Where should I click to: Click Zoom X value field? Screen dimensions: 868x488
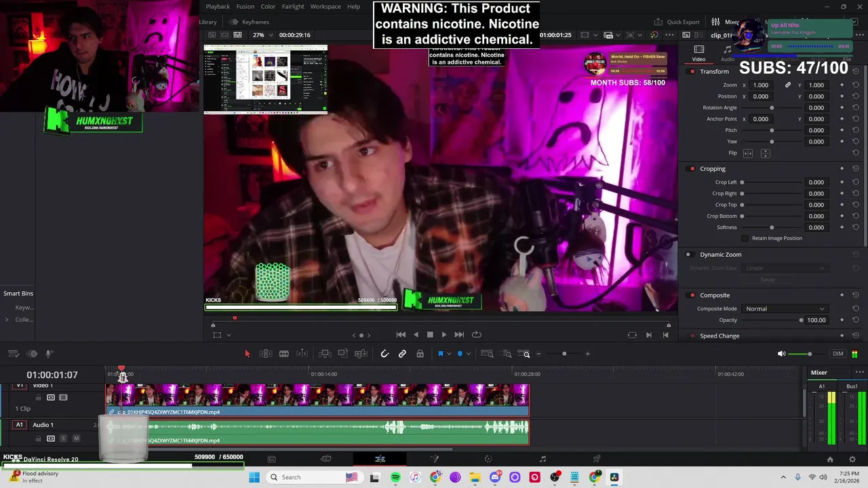tap(762, 85)
